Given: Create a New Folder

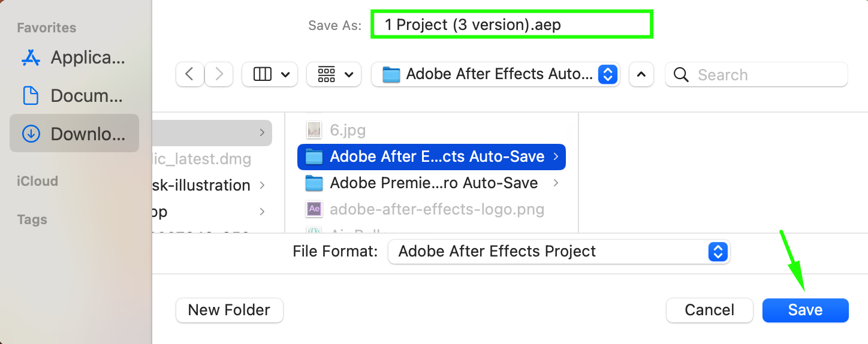Looking at the screenshot, I should pos(229,310).
